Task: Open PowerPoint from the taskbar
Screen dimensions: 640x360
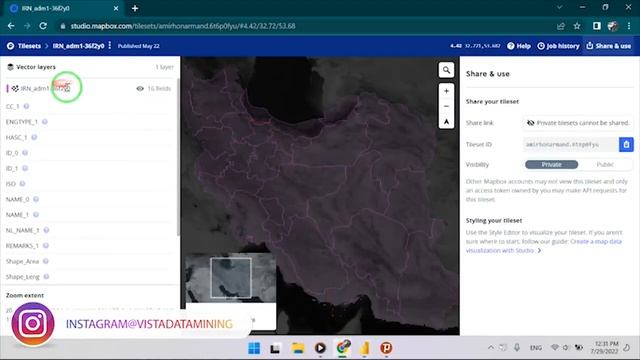Action: pyautogui.click(x=386, y=348)
